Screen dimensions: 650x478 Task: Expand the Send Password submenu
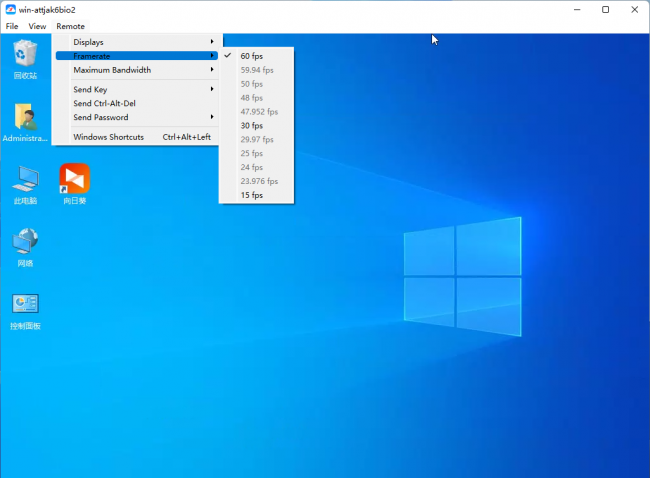point(137,117)
